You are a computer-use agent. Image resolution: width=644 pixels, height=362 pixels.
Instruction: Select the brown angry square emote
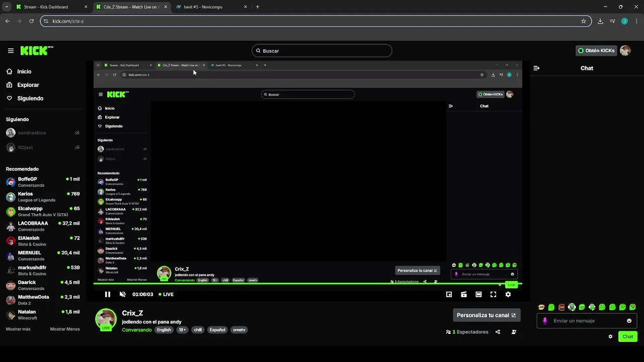[x=561, y=307]
